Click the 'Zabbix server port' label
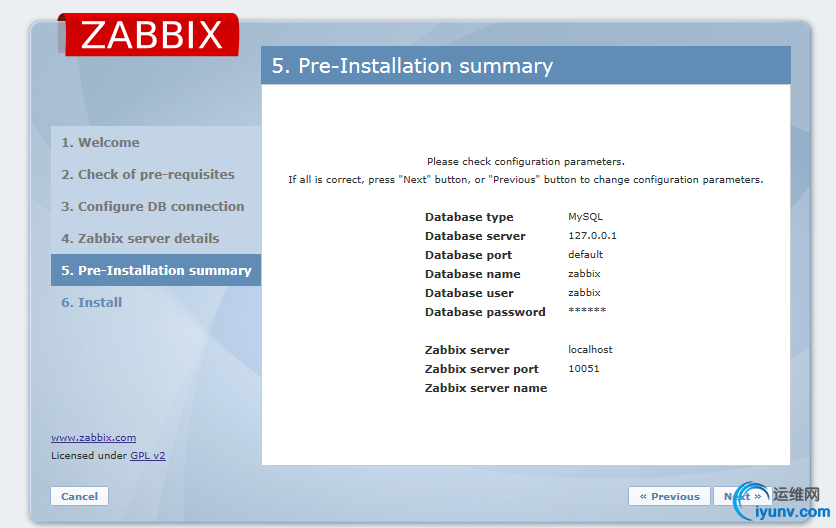 coord(481,369)
